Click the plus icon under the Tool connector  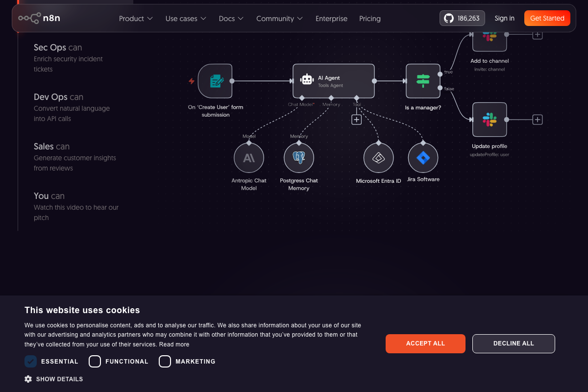[357, 120]
